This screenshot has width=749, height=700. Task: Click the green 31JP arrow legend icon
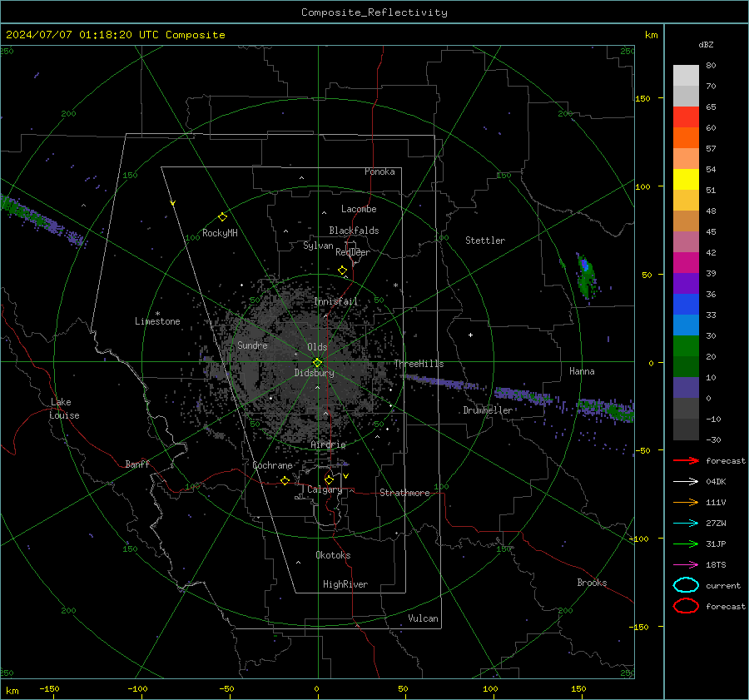click(x=686, y=544)
